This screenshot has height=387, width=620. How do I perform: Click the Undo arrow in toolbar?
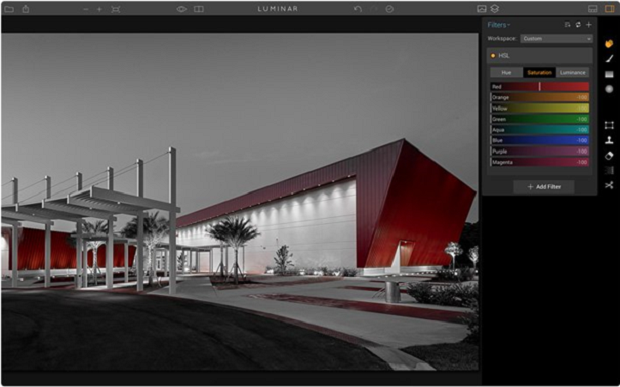(358, 9)
